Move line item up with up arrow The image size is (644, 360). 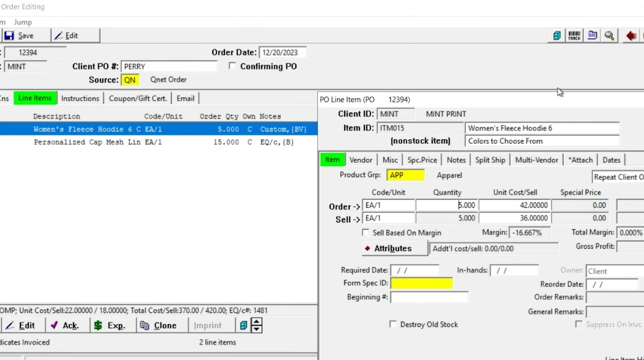point(257,322)
